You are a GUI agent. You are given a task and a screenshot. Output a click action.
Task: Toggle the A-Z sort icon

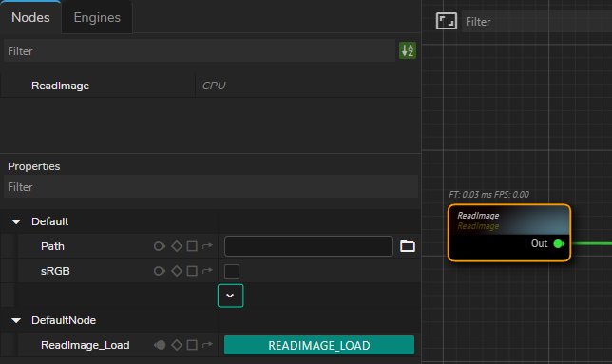click(x=408, y=50)
